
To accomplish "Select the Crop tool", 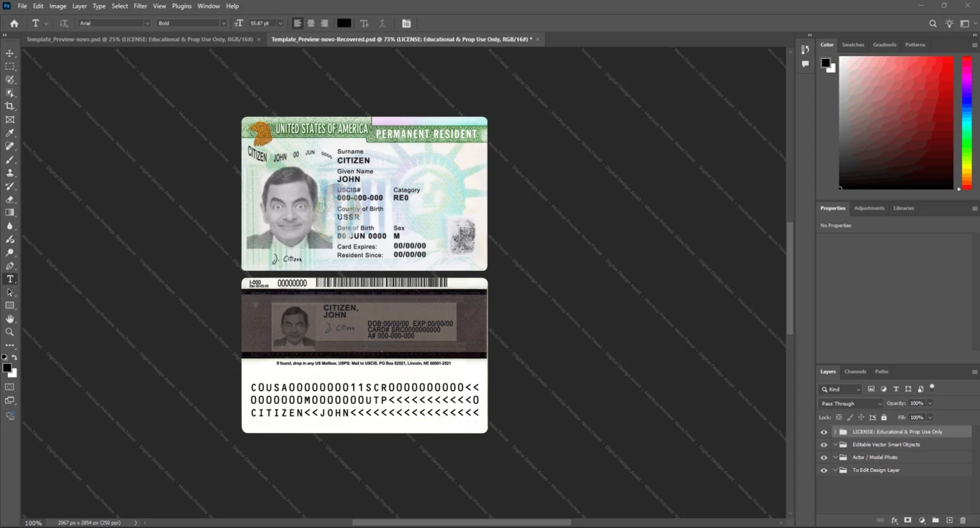I will 10,106.
